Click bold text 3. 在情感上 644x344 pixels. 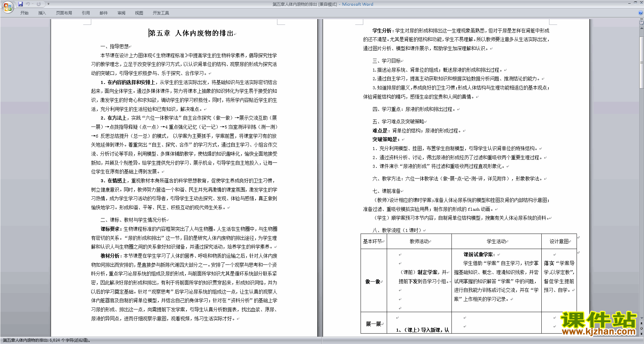point(113,181)
